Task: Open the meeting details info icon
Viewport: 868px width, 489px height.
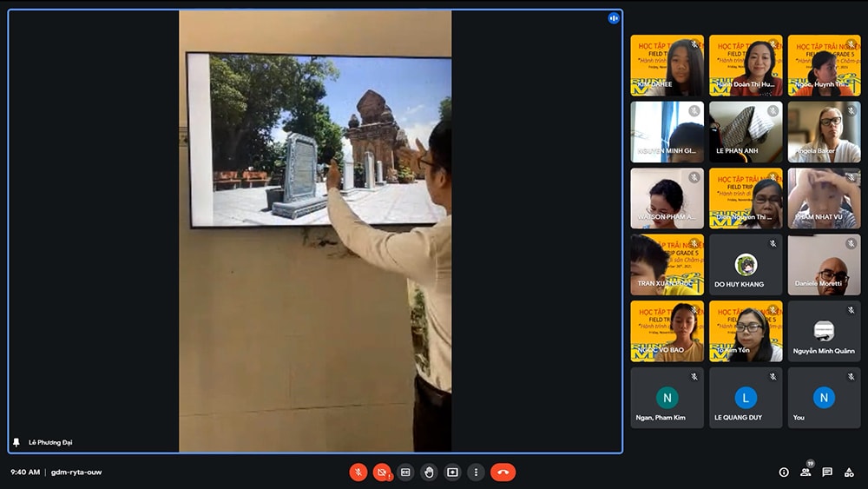Action: (784, 472)
